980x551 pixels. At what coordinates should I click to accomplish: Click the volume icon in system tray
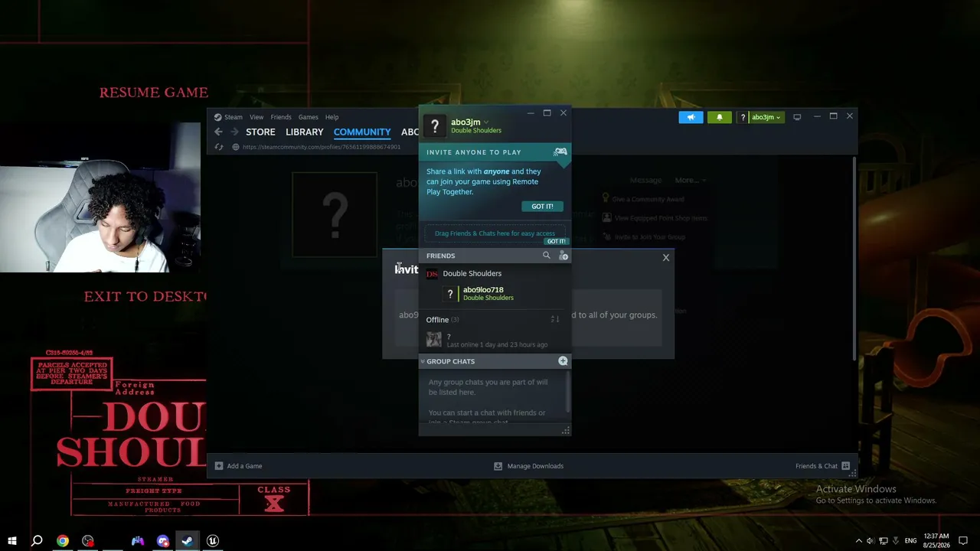coord(871,541)
